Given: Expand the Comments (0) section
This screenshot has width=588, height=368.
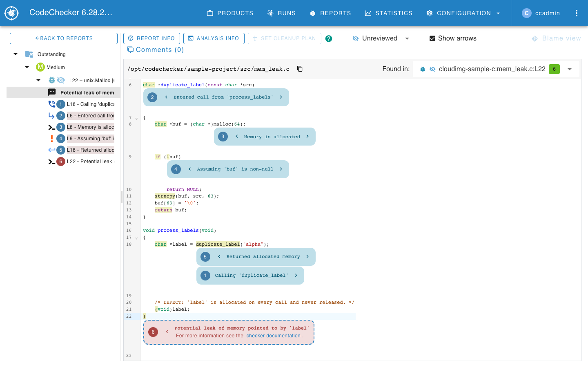Looking at the screenshot, I should tap(155, 50).
